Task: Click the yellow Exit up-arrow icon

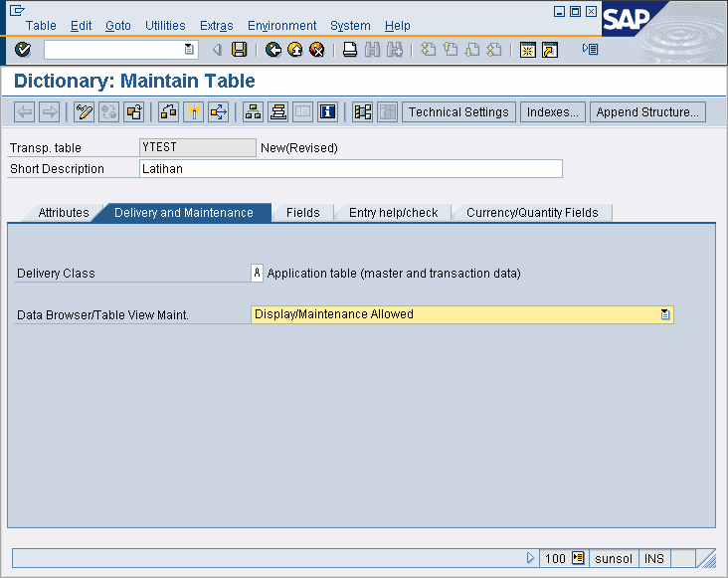Action: coord(294,49)
